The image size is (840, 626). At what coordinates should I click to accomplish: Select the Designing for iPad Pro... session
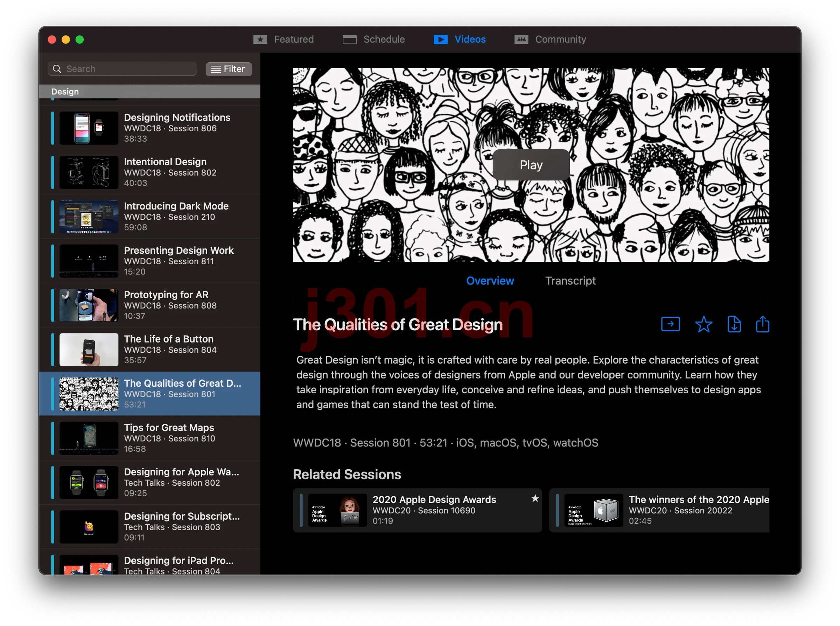(149, 562)
